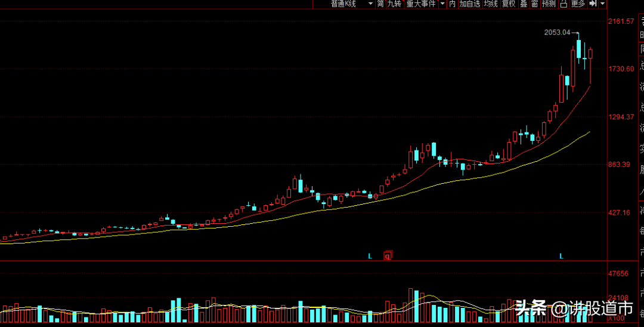Click the arrow-to-bar collapse panel icon
The image size is (644, 327).
pos(593,4)
